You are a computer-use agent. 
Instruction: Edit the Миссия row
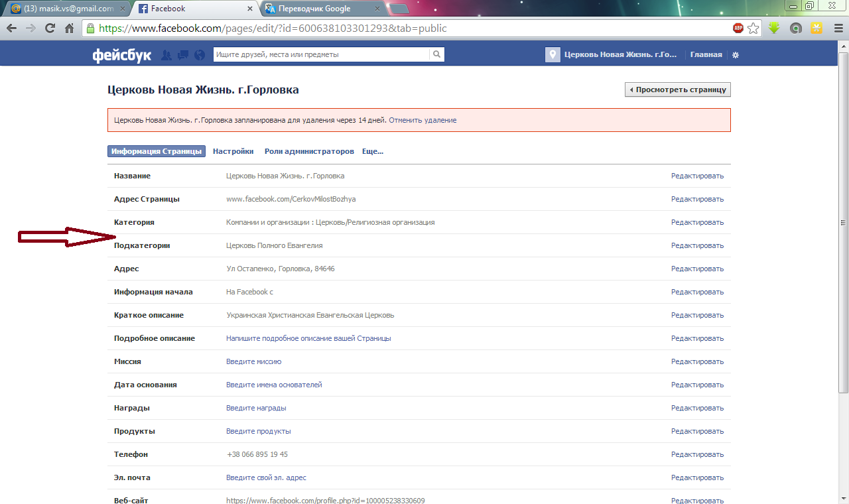697,361
